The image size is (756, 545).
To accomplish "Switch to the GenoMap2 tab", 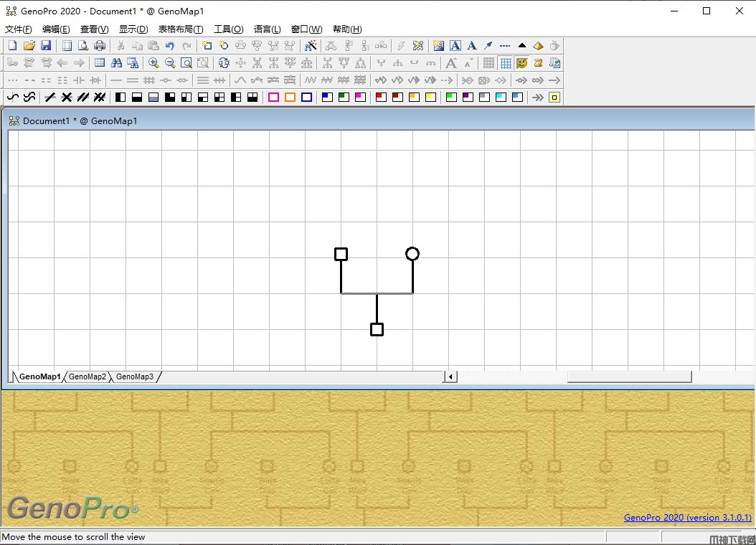I will (x=88, y=376).
